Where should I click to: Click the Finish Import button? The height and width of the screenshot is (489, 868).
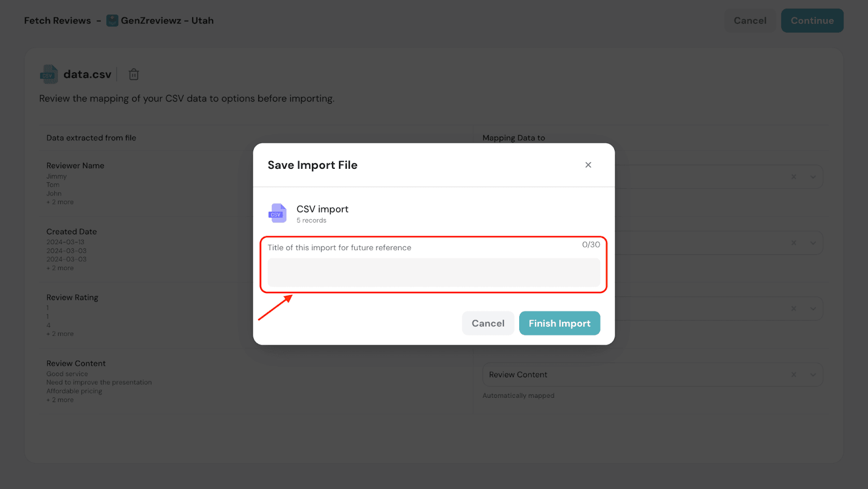click(559, 323)
